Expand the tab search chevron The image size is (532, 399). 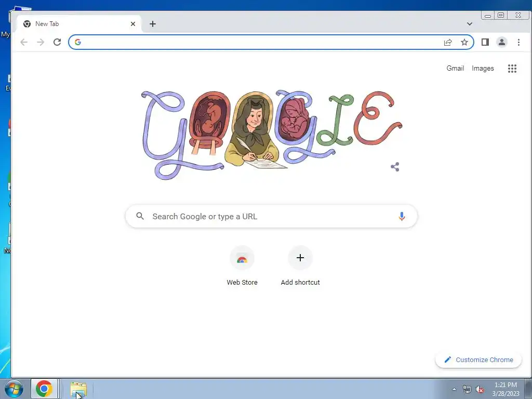pos(470,24)
